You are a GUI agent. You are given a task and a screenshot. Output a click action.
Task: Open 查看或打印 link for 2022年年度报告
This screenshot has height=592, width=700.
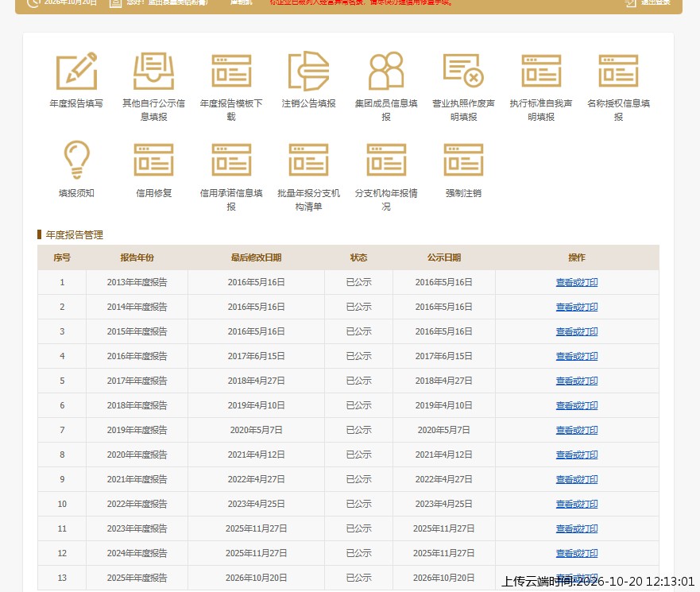[577, 504]
